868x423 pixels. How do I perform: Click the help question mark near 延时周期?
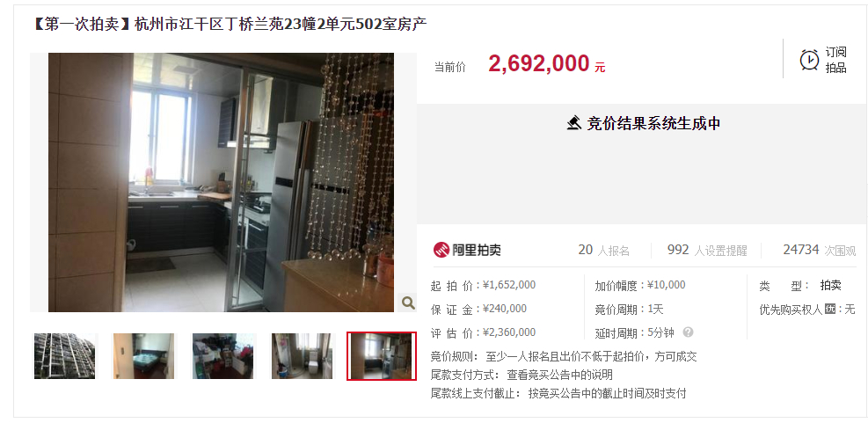pyautogui.click(x=688, y=332)
